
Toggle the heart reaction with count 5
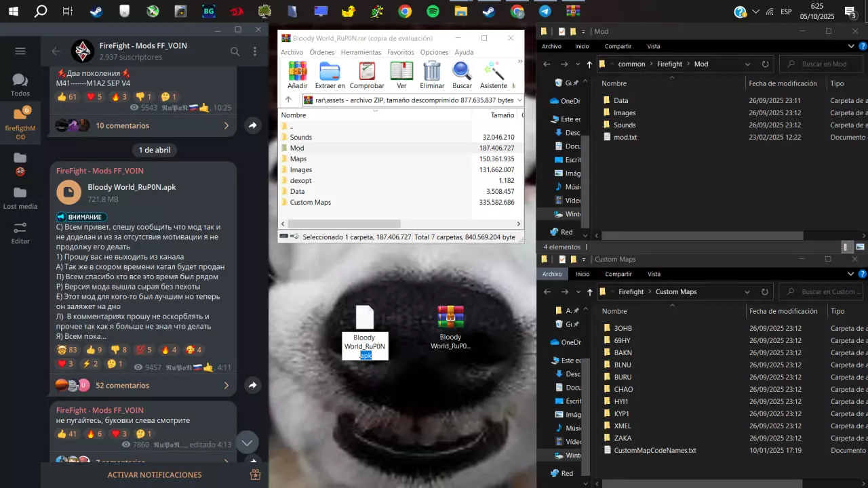(x=94, y=97)
